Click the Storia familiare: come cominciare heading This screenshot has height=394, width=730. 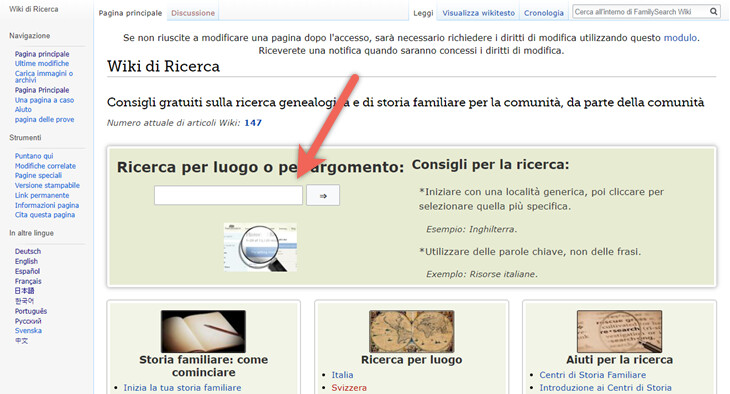point(203,366)
